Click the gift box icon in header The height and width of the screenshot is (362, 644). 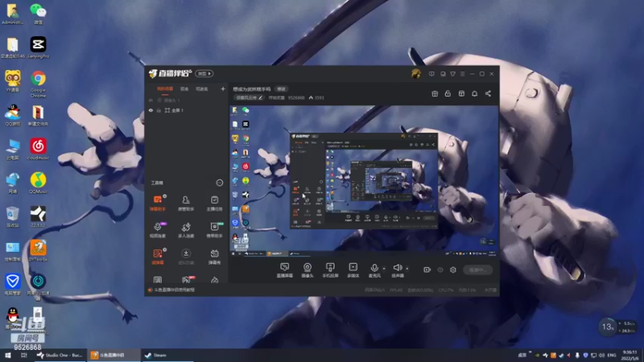pyautogui.click(x=435, y=93)
